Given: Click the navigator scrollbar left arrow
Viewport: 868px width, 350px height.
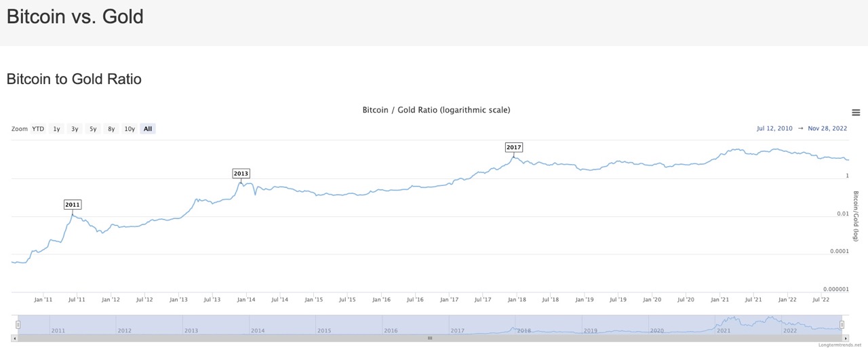Looking at the screenshot, I should coord(15,337).
